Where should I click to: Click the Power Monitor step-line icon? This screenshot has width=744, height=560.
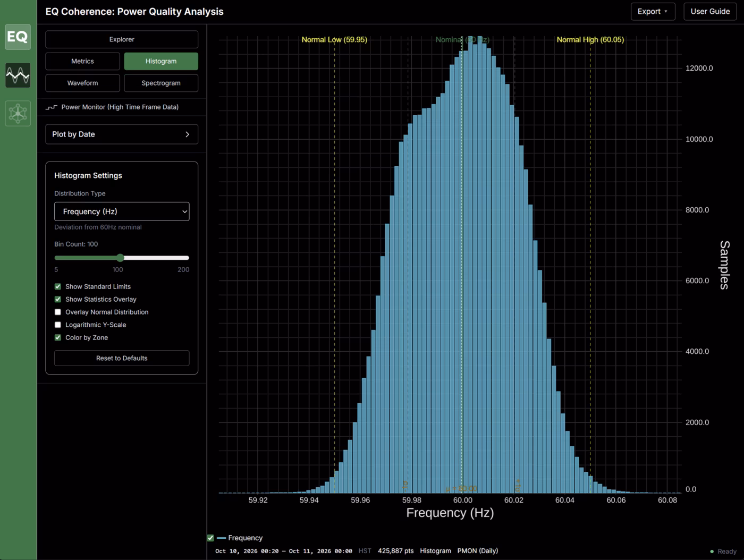coord(52,107)
